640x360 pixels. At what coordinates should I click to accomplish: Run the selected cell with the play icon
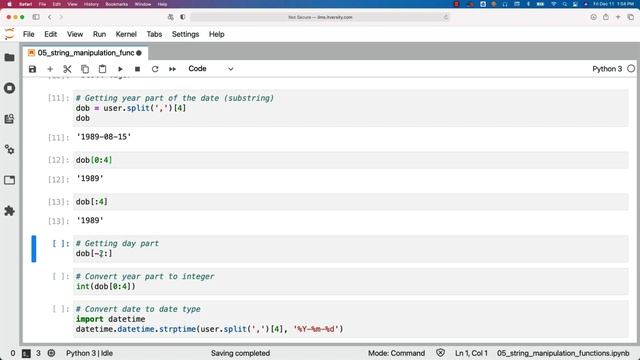coord(120,69)
